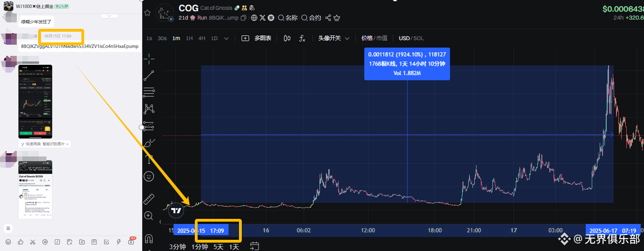Select the trend line drawing tool
The height and width of the screenshot is (251, 644).
(149, 75)
